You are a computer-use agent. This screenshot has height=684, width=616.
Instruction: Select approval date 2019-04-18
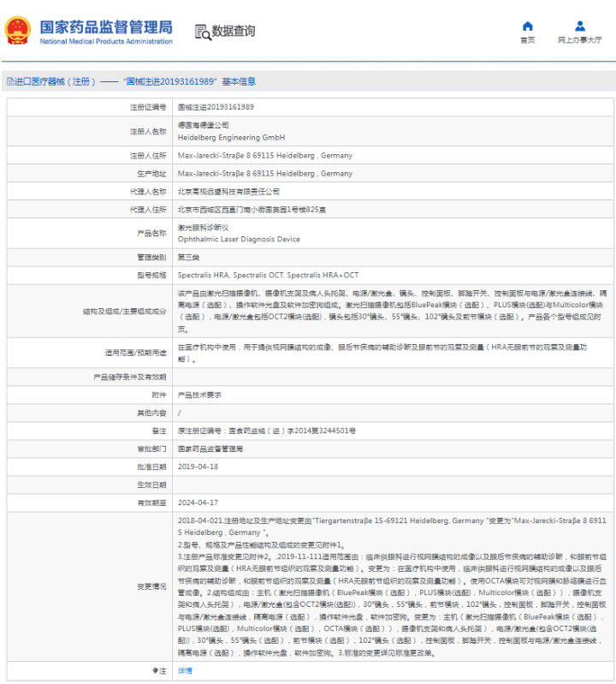(x=198, y=467)
